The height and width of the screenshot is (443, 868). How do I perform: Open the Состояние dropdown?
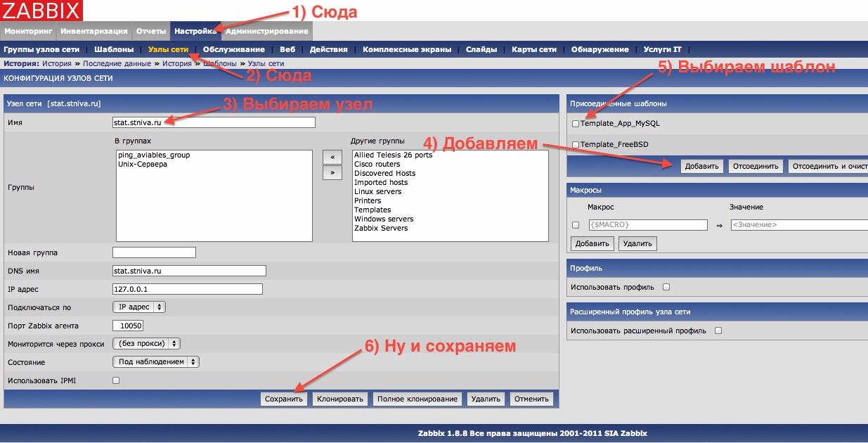[x=156, y=362]
